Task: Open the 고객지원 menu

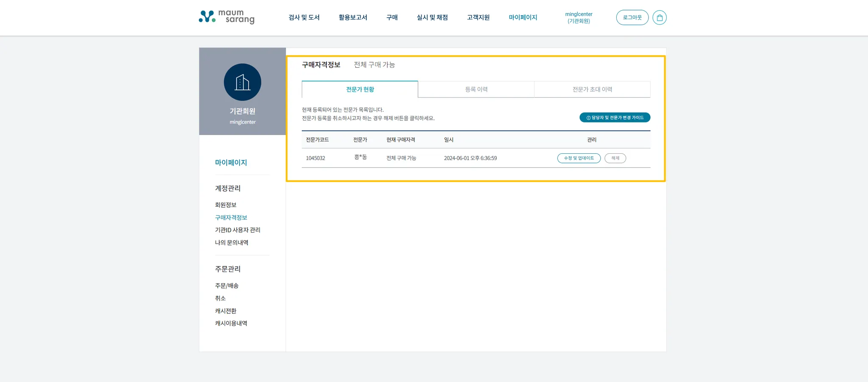Action: click(479, 17)
